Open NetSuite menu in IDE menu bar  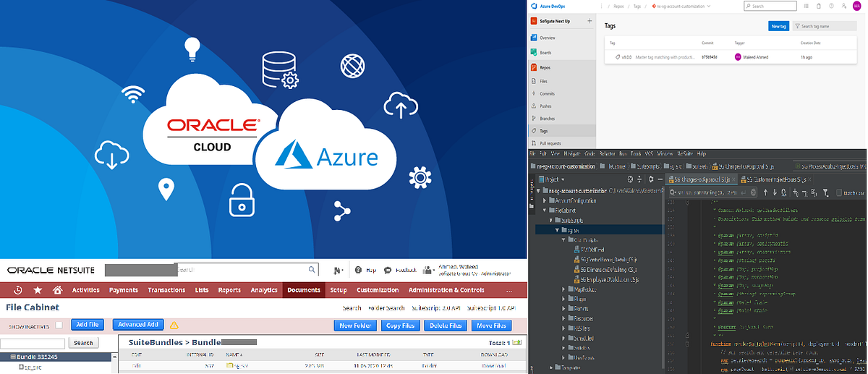pos(684,154)
